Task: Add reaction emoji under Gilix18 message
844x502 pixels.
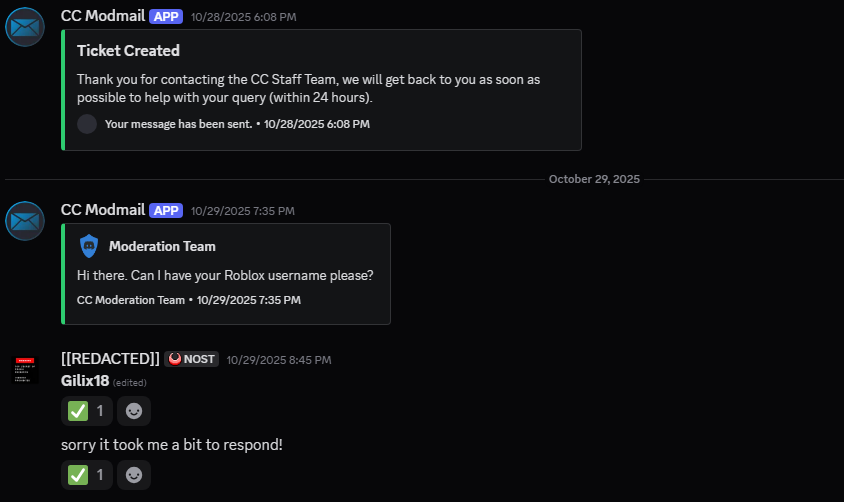Action: point(134,410)
